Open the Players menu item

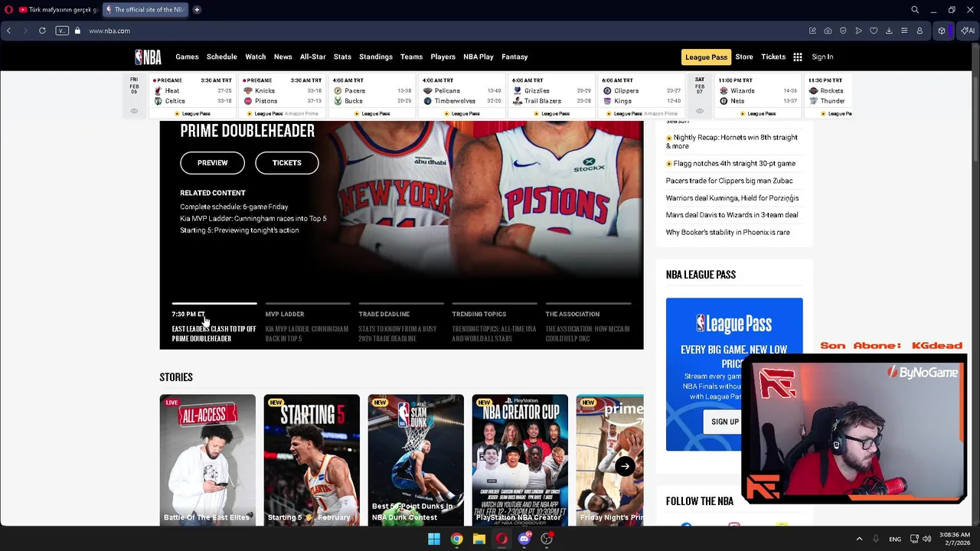[x=443, y=57]
